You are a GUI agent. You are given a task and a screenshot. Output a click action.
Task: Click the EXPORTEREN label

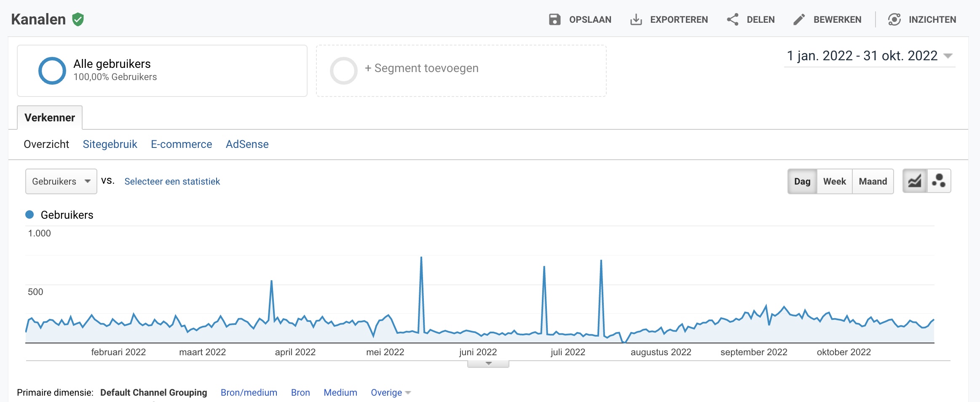point(679,19)
